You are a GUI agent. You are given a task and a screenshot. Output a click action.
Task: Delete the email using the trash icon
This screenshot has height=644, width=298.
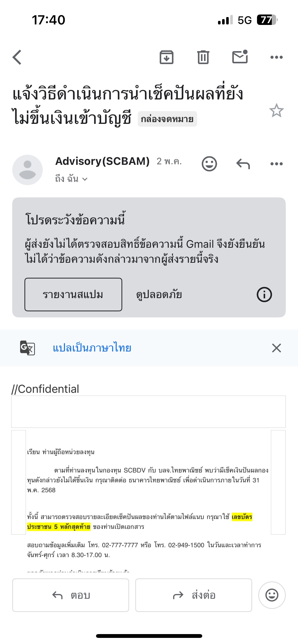[203, 57]
